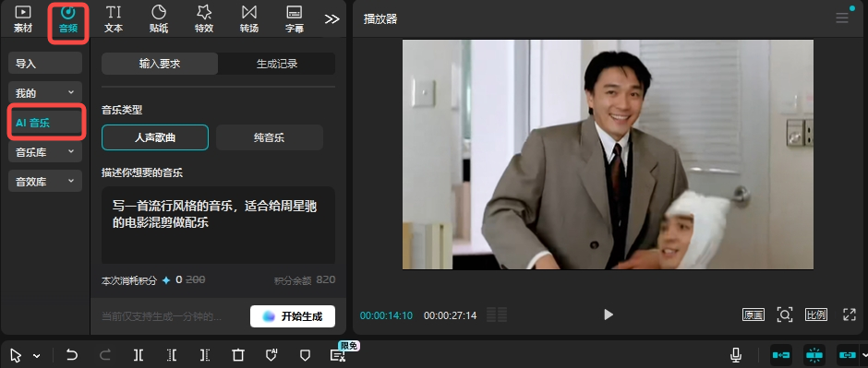Viewport: 868px width, 368px height.
Task: Open the 比例 aspect ratio button
Action: coord(816,315)
